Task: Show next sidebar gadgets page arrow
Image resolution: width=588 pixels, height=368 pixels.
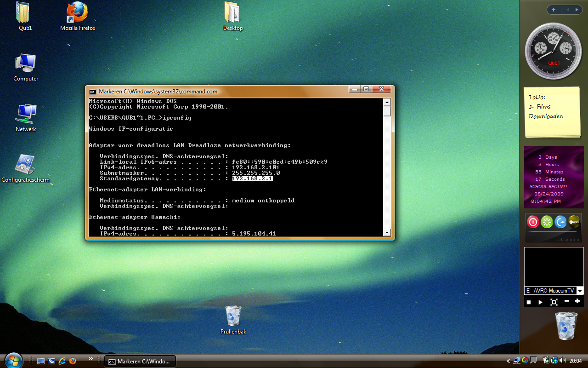Action: pos(577,10)
